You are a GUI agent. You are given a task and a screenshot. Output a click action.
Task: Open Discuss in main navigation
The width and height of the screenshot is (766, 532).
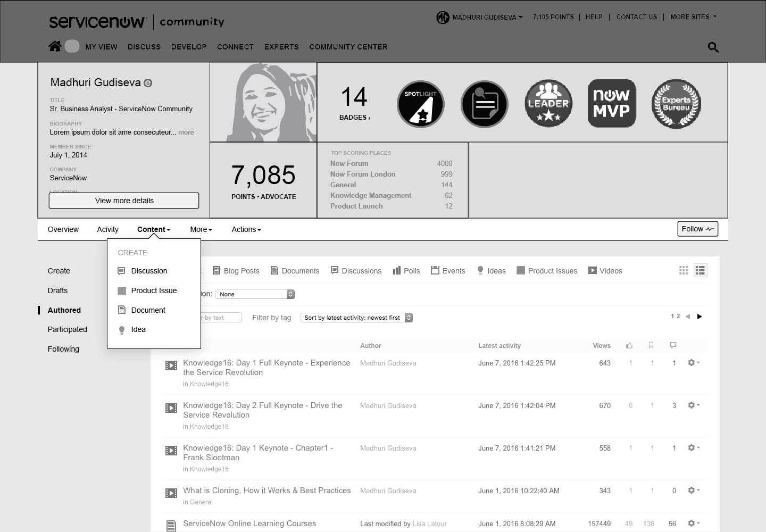(144, 47)
